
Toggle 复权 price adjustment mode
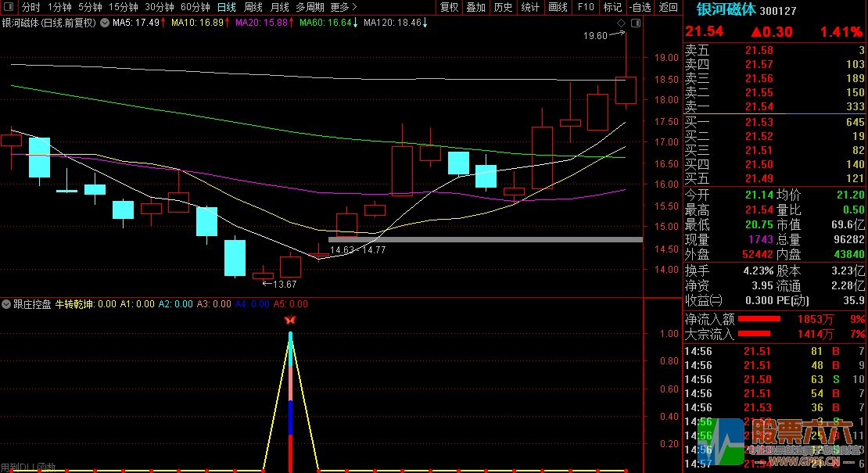(449, 7)
